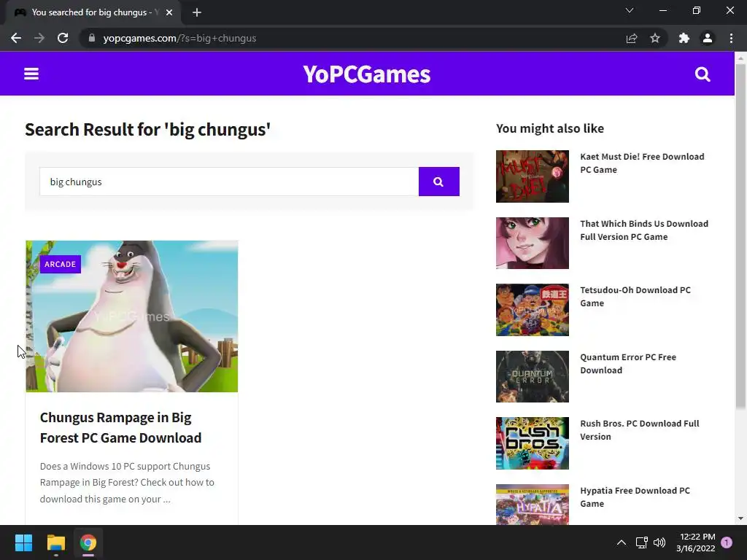Click the site lock icon in address bar
This screenshot has height=560, width=747.
(x=92, y=38)
